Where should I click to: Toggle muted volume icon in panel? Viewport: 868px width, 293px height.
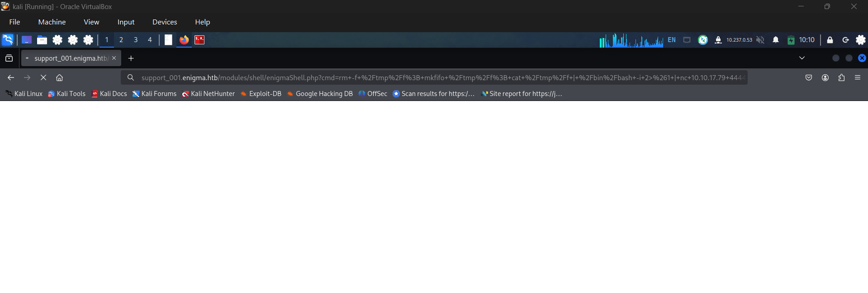[x=760, y=40]
